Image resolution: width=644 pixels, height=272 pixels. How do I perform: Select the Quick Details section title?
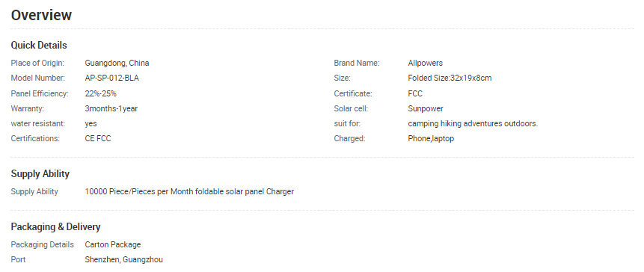tap(39, 45)
